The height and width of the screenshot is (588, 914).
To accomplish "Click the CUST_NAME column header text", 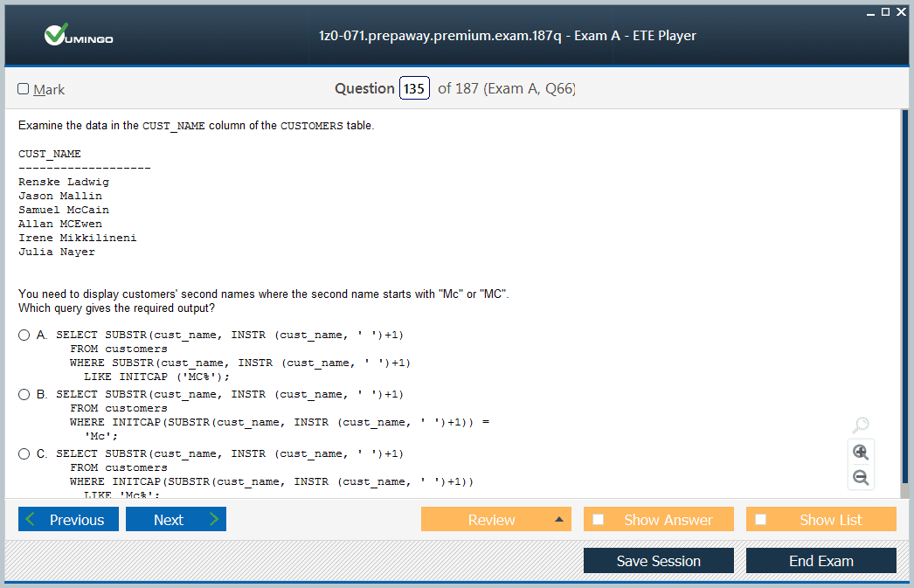I will click(x=50, y=154).
